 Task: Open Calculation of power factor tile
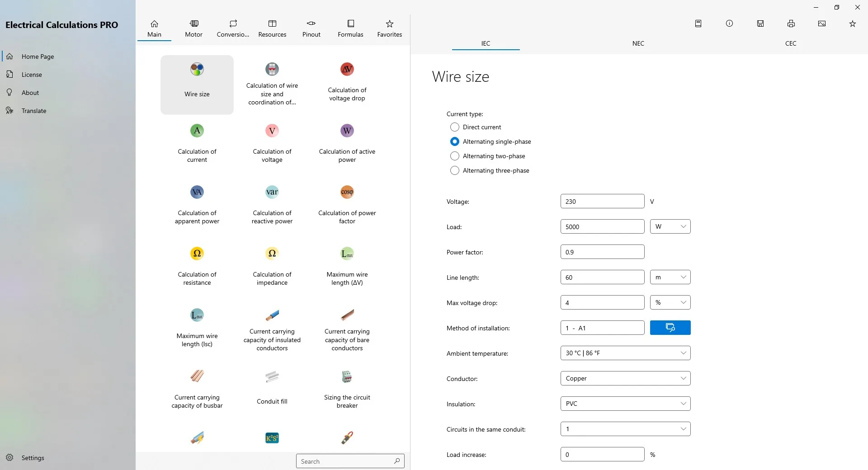pos(347,208)
